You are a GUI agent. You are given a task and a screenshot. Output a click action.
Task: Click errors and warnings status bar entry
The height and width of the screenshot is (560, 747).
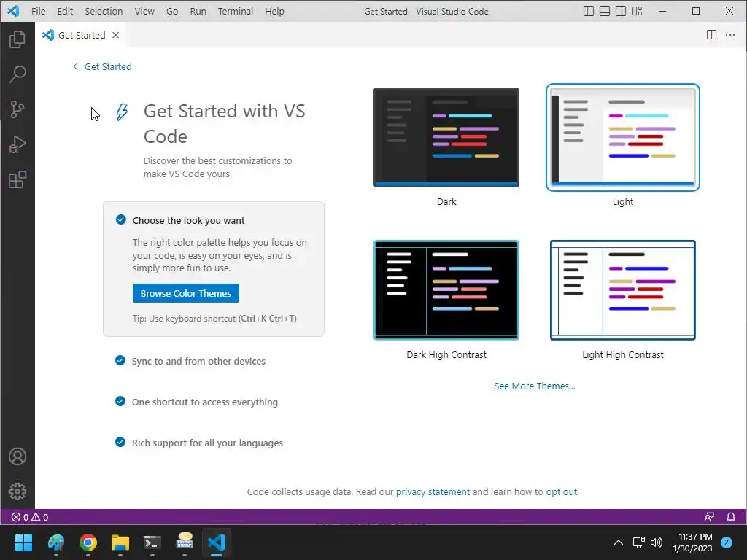29,517
